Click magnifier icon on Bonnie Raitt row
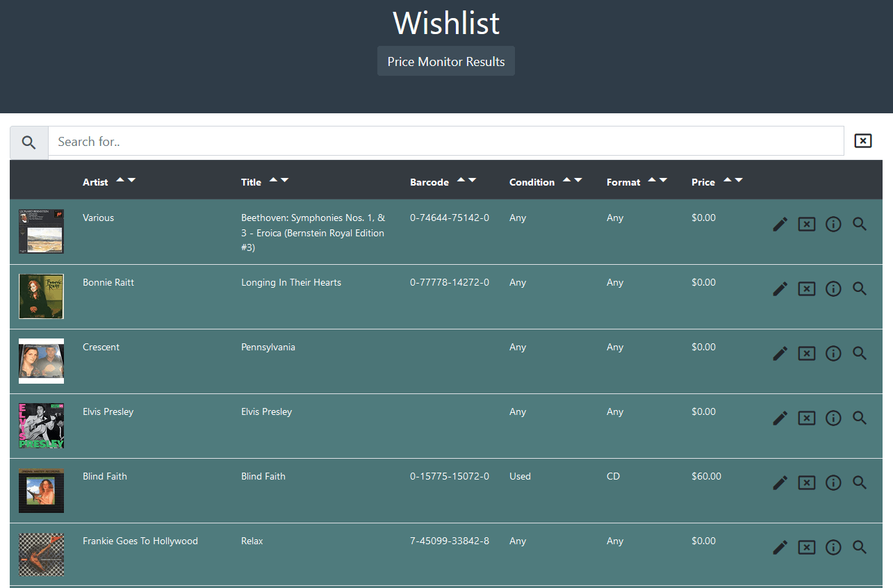893x588 pixels. tap(860, 288)
